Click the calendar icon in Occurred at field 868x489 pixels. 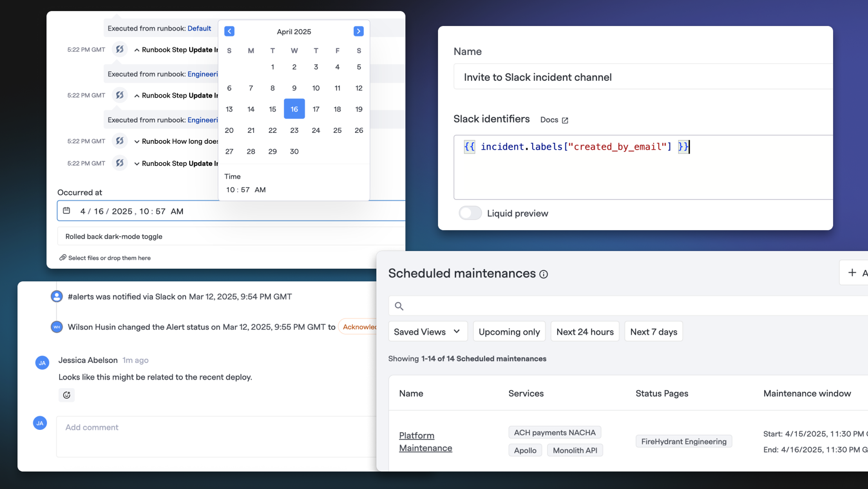[66, 210]
